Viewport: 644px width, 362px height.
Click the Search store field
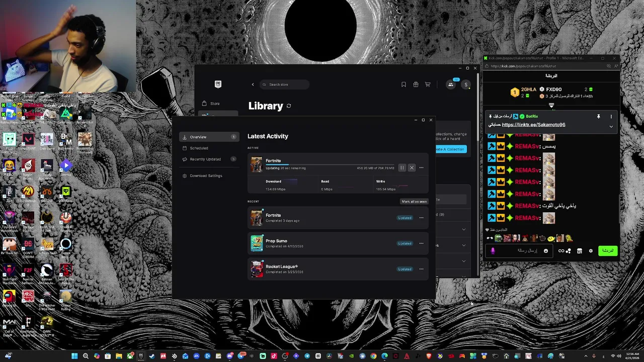click(x=284, y=84)
